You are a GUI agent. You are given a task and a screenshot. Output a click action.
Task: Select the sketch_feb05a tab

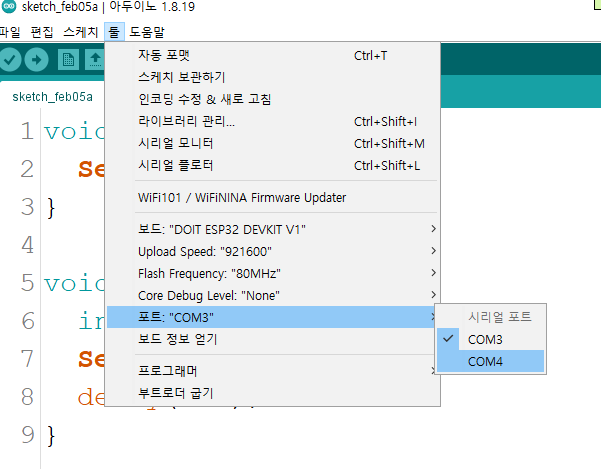click(x=53, y=97)
